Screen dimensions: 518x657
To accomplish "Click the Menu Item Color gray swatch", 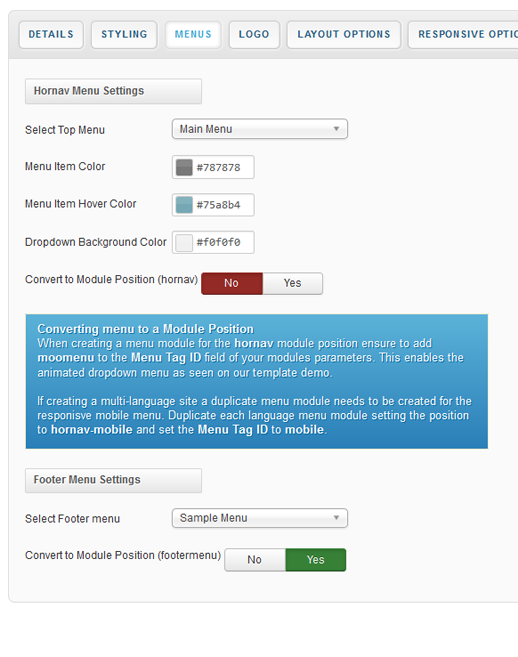I will point(184,167).
